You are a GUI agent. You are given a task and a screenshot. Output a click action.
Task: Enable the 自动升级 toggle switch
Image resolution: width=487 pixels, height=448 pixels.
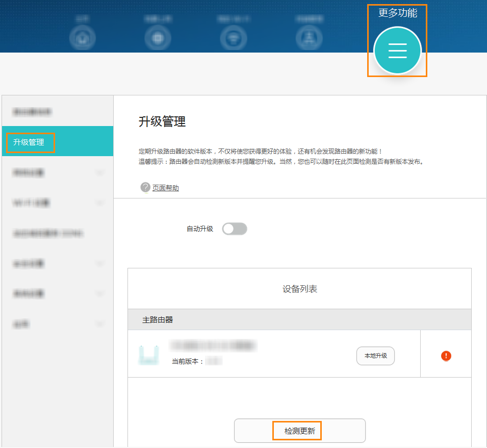tap(235, 229)
